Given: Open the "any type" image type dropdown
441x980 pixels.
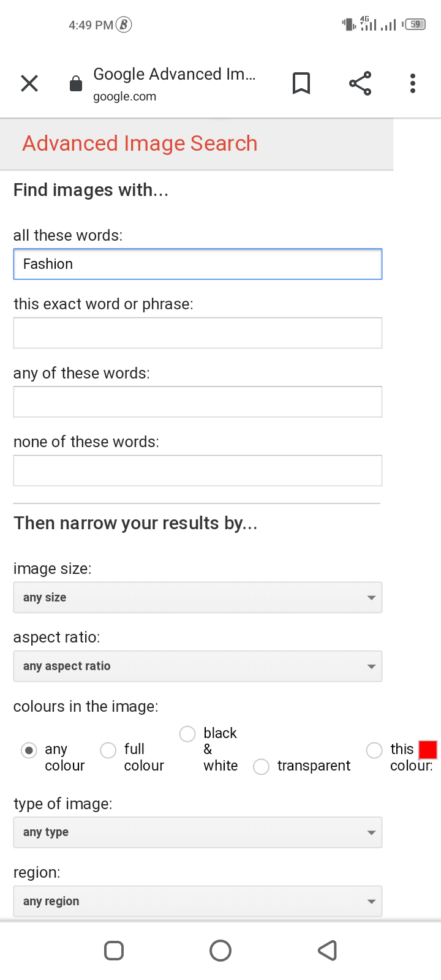Looking at the screenshot, I should pos(198,832).
